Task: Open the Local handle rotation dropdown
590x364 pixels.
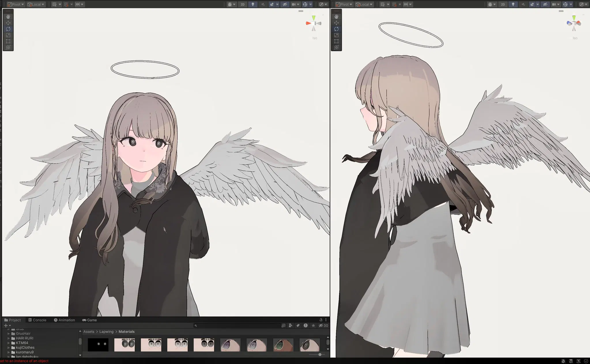Action: click(36, 4)
